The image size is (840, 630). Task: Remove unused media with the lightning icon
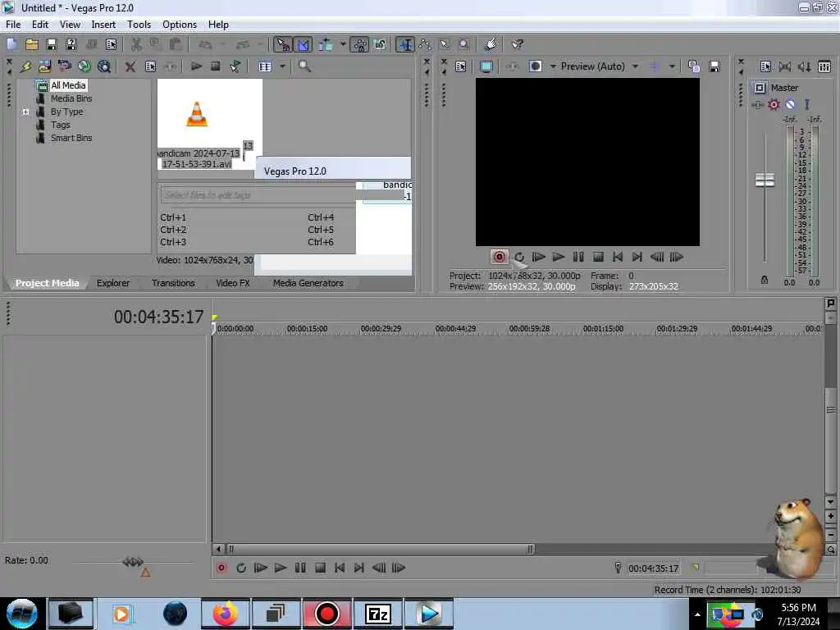pos(25,66)
